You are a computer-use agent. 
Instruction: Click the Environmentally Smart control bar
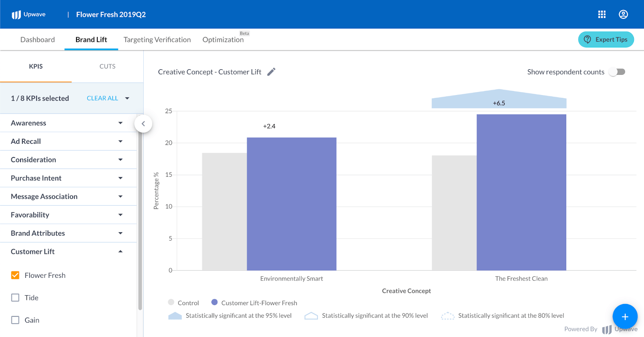pyautogui.click(x=225, y=212)
